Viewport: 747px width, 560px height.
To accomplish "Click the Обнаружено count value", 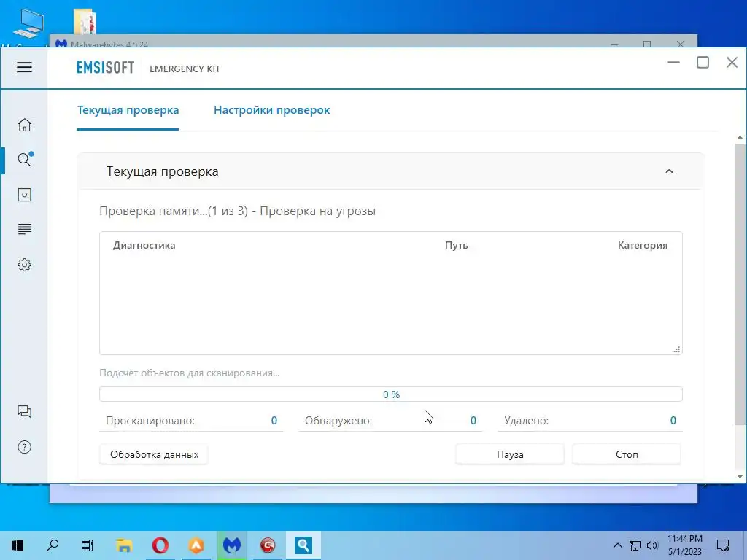I will pos(473,421).
